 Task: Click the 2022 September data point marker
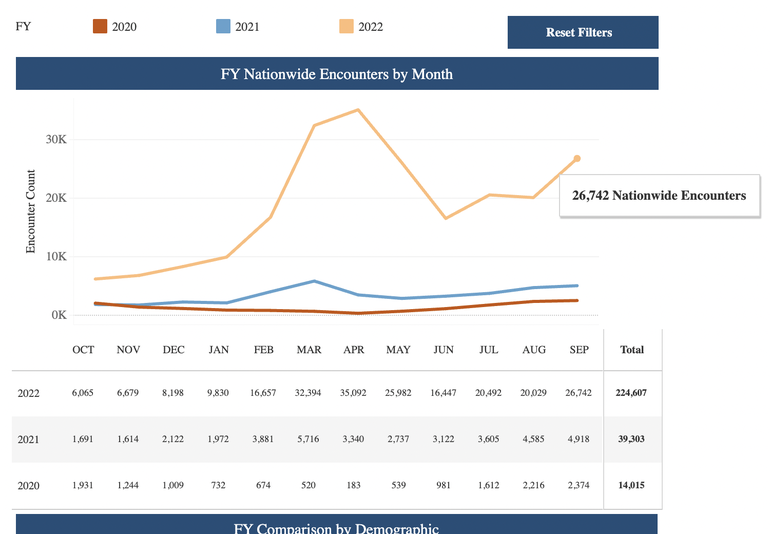pos(578,158)
